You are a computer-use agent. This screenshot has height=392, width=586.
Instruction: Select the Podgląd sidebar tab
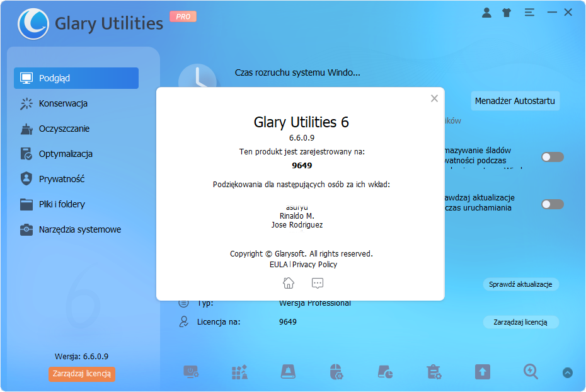coord(76,78)
